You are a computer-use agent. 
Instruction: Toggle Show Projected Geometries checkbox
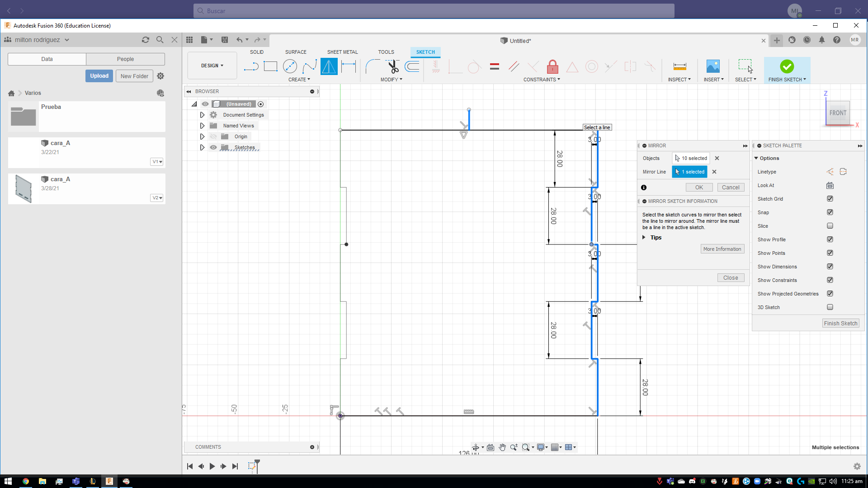830,294
